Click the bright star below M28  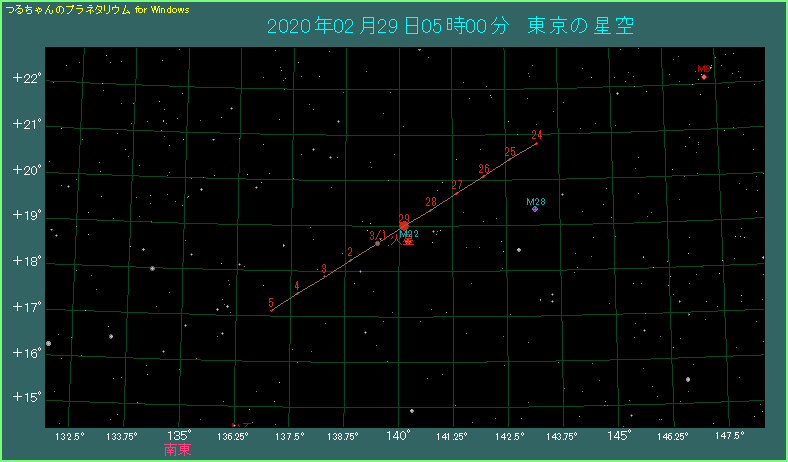pyautogui.click(x=519, y=250)
